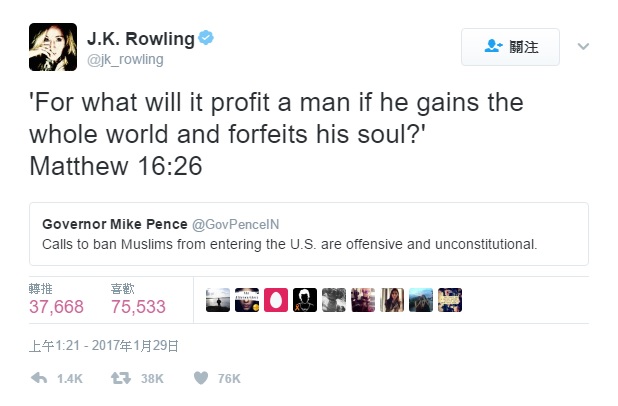Retweet using the retweet arrows icon
Viewport: 618px width, 406px height.
coord(121,378)
